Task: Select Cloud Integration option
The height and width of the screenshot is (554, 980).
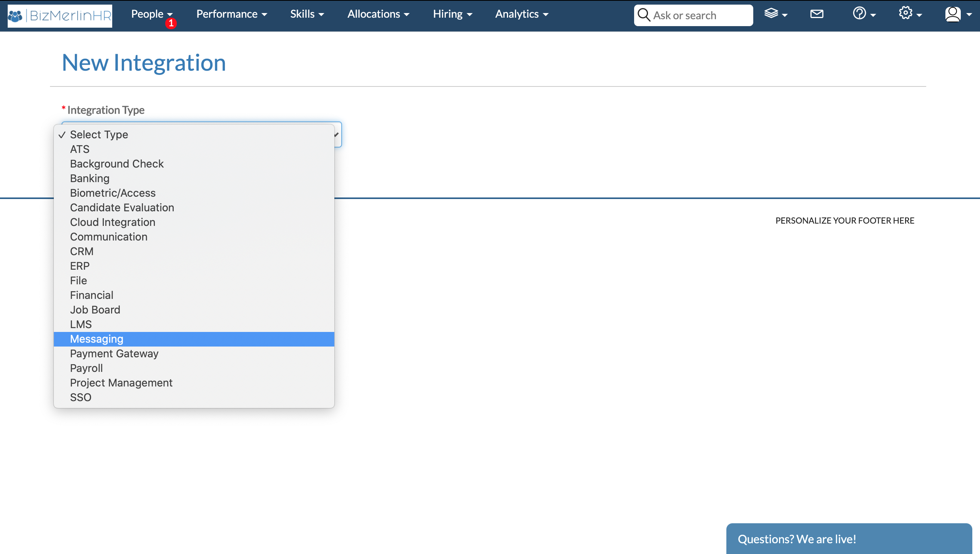Action: 194,222
